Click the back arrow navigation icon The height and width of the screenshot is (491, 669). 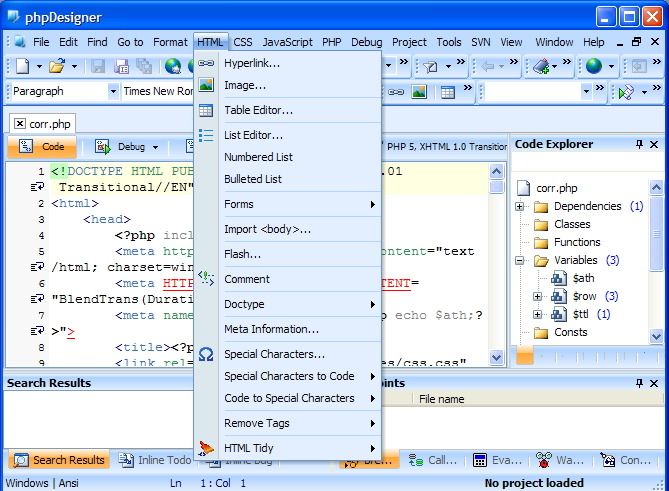488,66
